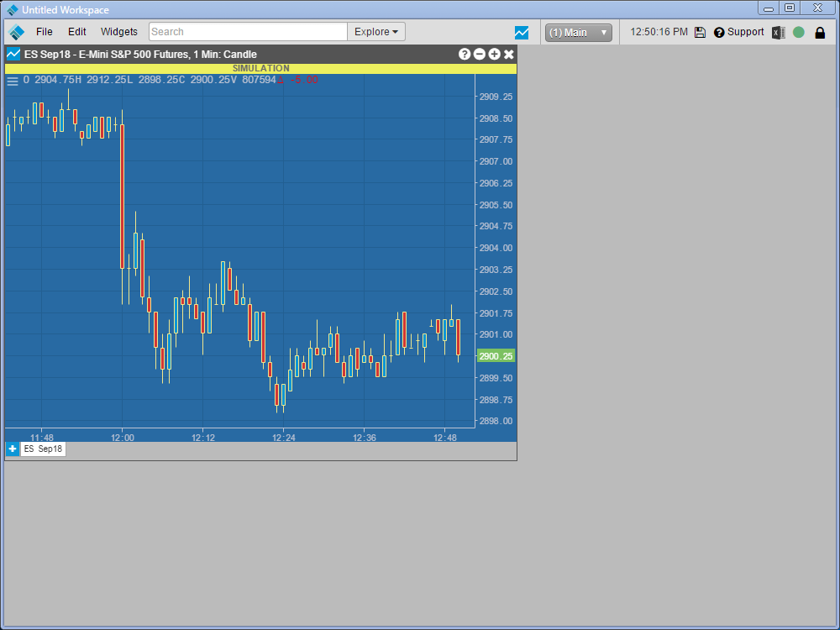
Task: Click the chart widget icon in the toolbar
Action: (x=522, y=33)
